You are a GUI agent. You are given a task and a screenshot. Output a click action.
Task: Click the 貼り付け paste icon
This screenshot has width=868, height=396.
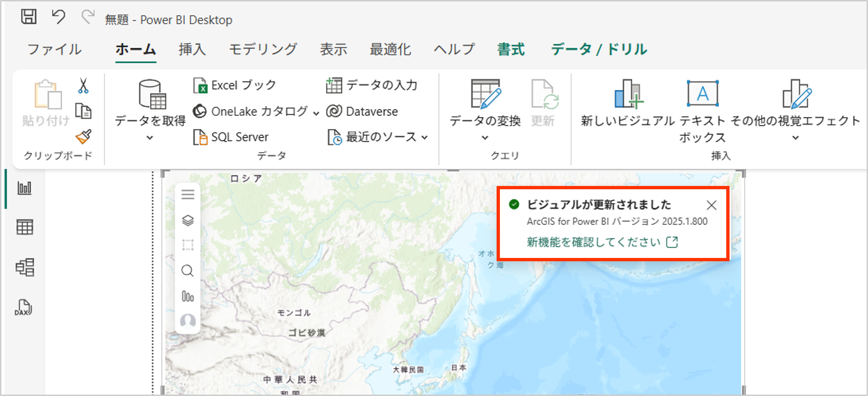[x=48, y=94]
